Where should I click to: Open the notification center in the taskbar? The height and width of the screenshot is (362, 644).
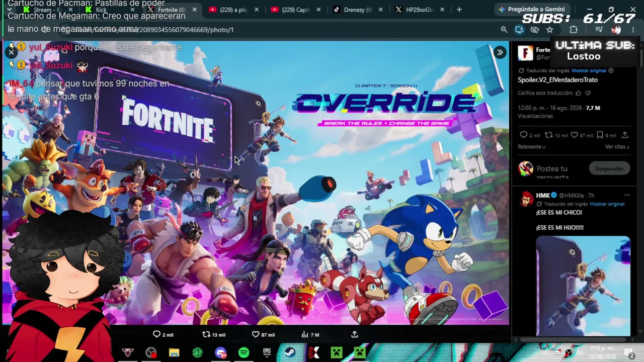coord(629,353)
